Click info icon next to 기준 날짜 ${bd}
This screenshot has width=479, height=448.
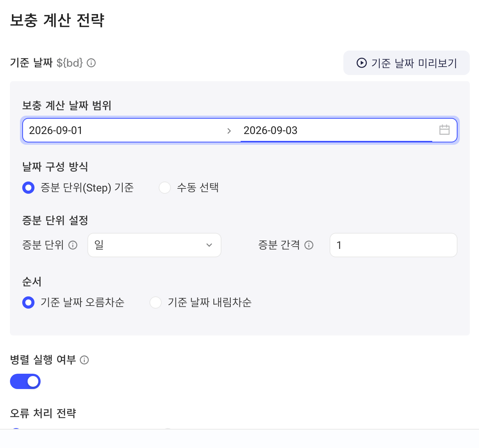coord(91,63)
